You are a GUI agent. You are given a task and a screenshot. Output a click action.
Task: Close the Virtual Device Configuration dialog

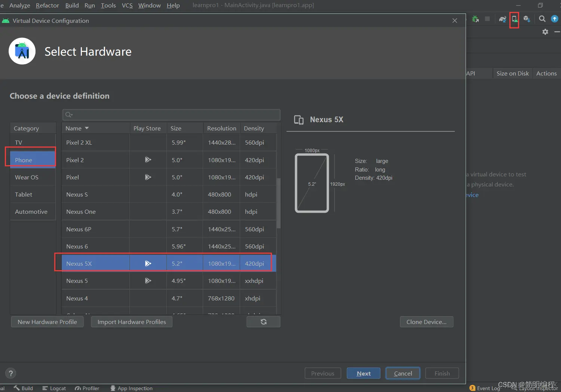455,21
